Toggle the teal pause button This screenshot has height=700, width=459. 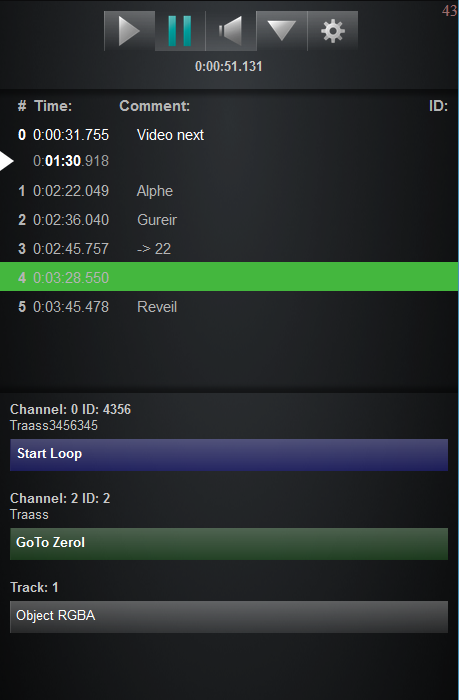tap(180, 31)
